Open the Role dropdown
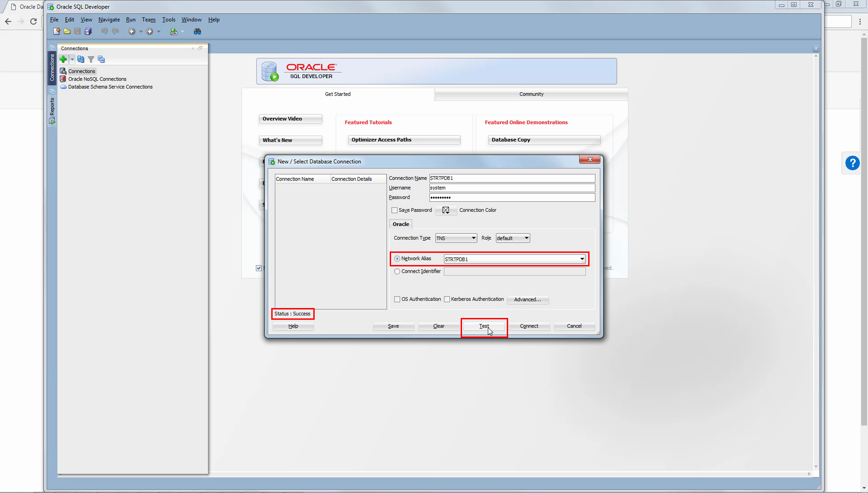 [513, 238]
